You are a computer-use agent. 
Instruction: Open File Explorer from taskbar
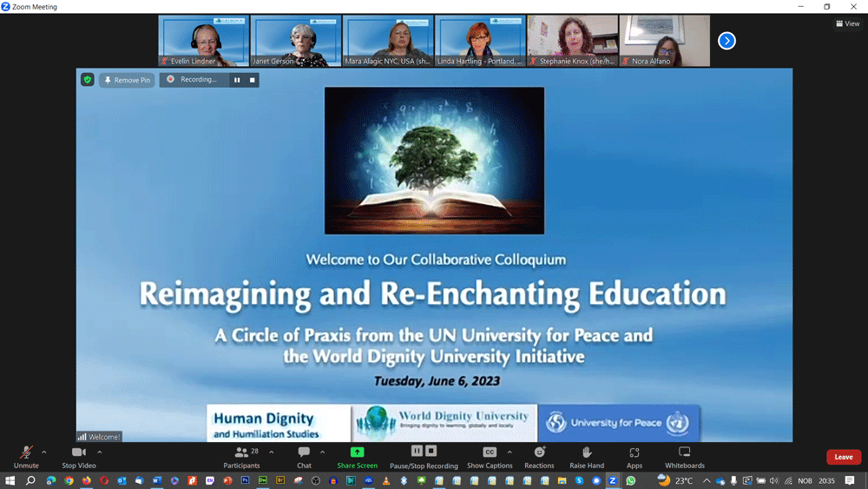[562, 480]
